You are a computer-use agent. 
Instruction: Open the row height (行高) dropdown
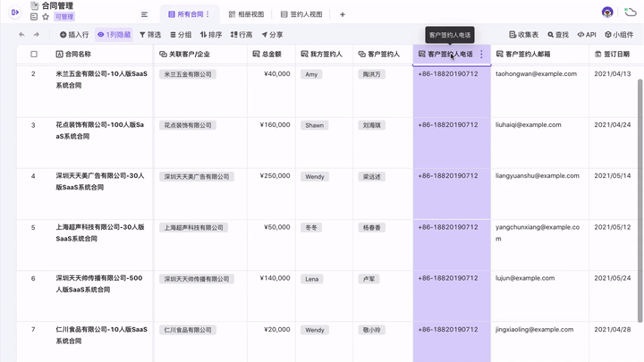(241, 35)
